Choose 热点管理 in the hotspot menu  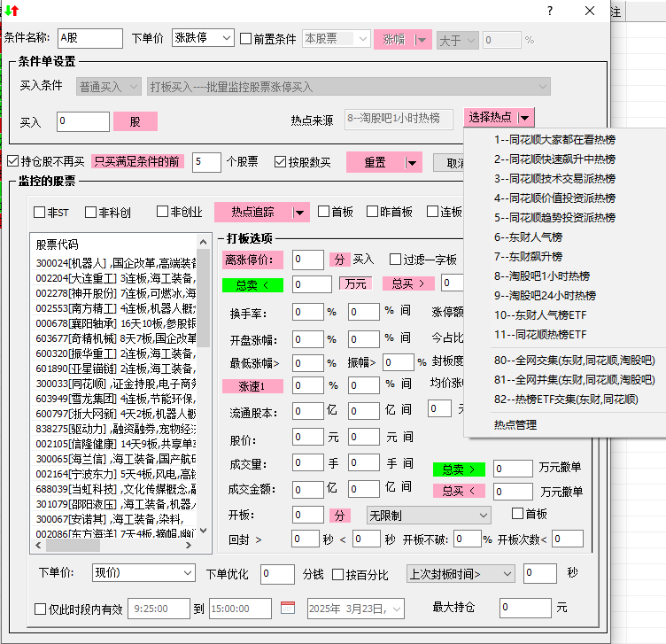coord(515,424)
